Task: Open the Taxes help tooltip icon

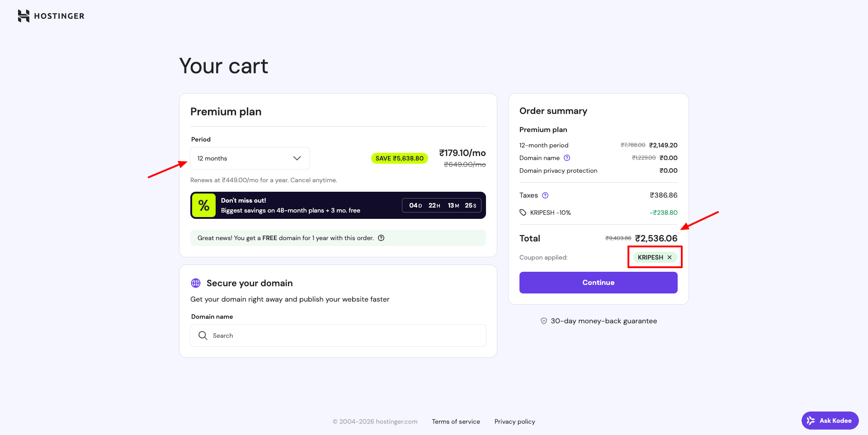Action: [x=545, y=195]
